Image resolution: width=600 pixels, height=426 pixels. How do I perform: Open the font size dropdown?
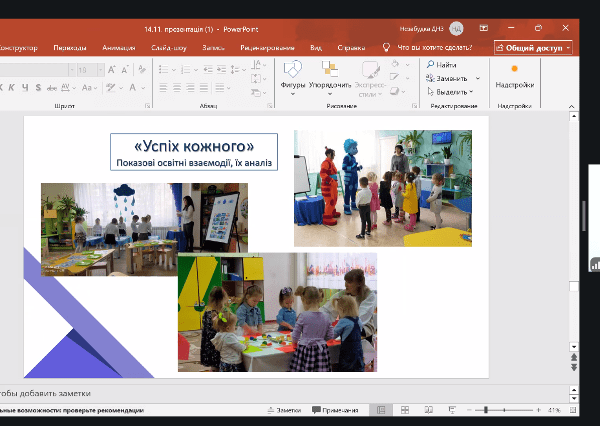click(99, 70)
